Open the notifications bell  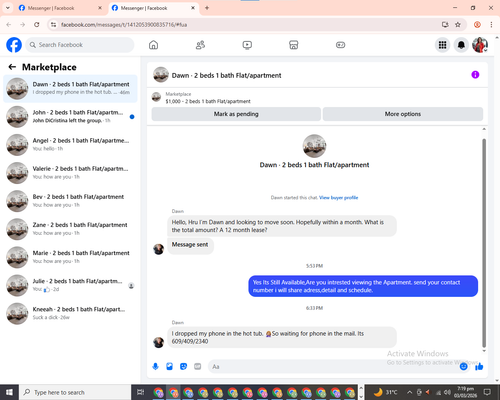[x=461, y=45]
